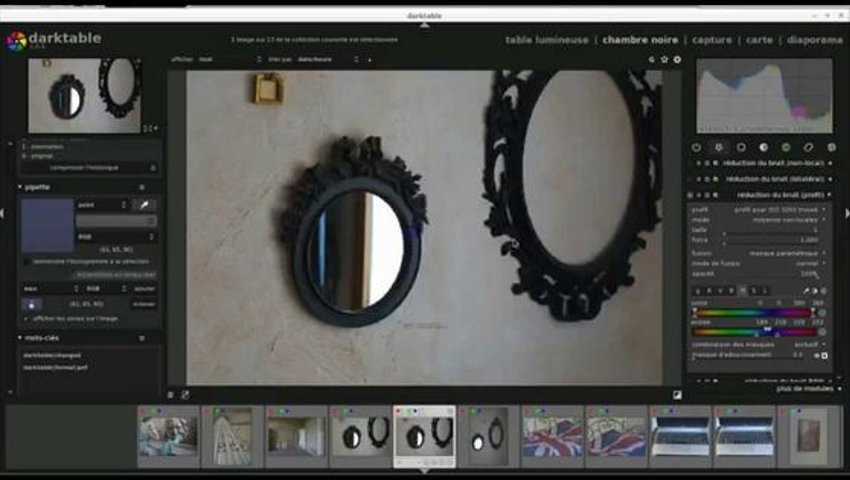The image size is (850, 480).
Task: Show favourite modules group star icon
Action: point(719,147)
